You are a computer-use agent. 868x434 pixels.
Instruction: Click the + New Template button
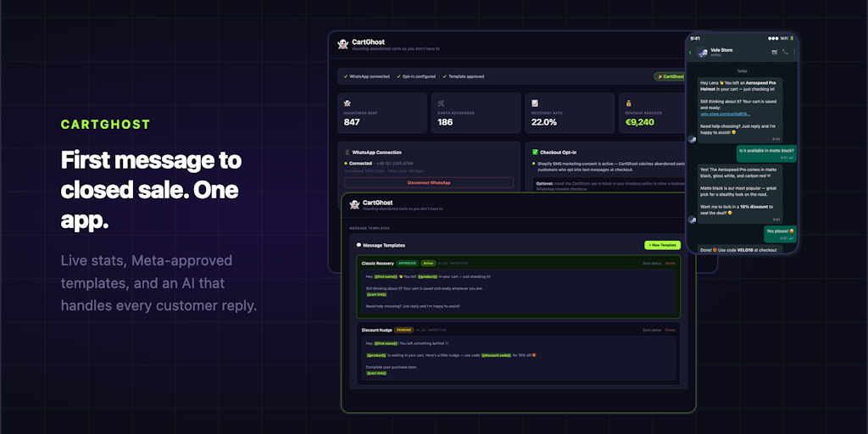[662, 245]
